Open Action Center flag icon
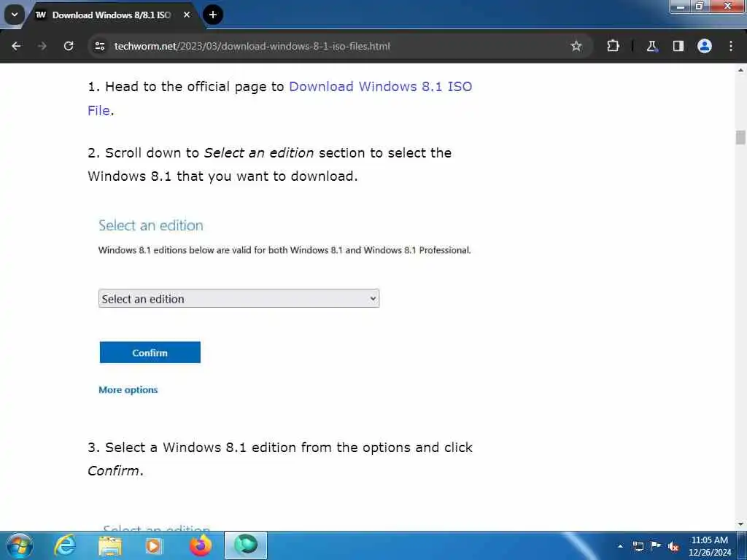 tap(656, 545)
